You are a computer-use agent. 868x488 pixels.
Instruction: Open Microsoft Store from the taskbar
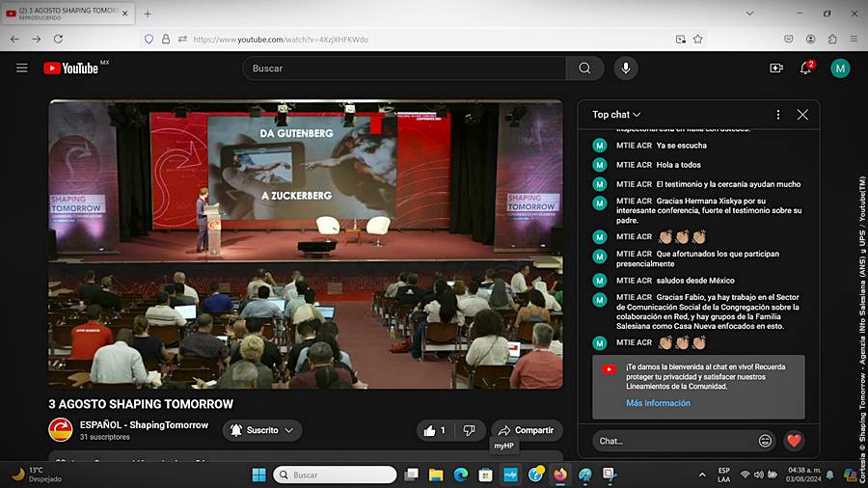point(485,474)
